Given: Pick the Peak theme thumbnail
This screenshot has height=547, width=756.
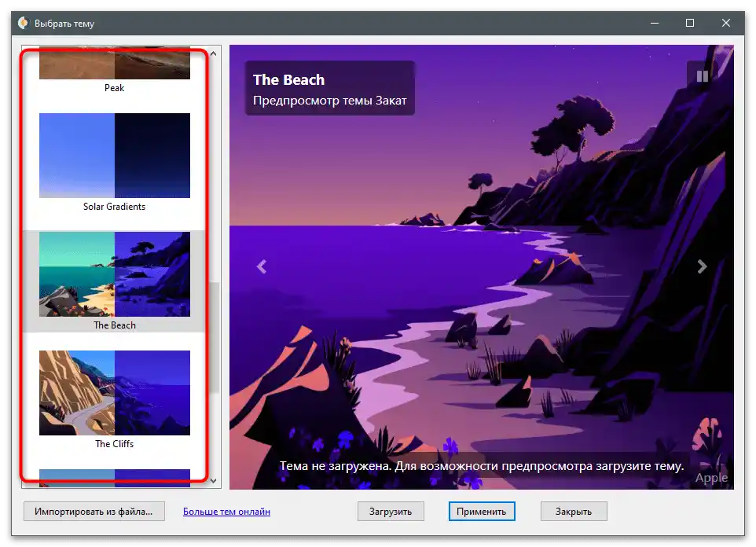Looking at the screenshot, I should [x=115, y=63].
